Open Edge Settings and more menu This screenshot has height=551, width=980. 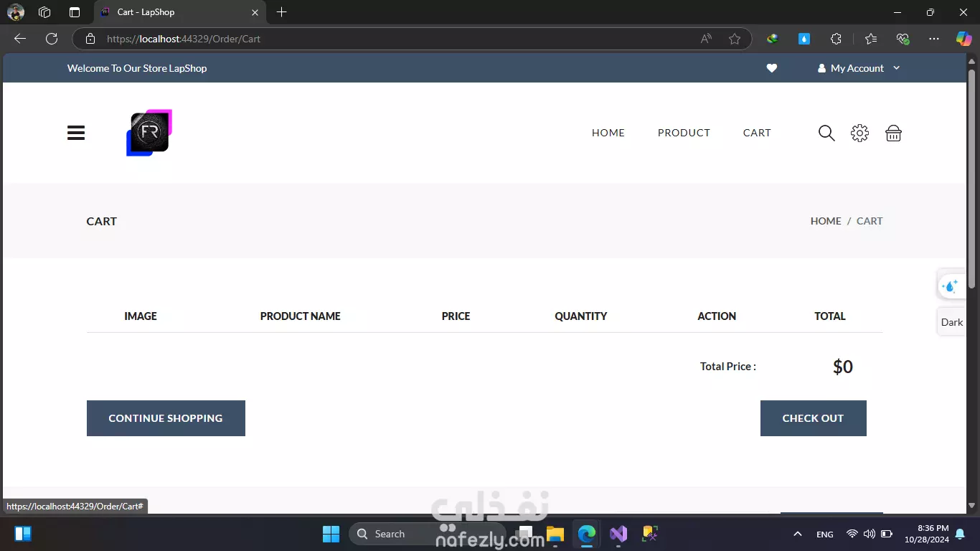click(934, 39)
